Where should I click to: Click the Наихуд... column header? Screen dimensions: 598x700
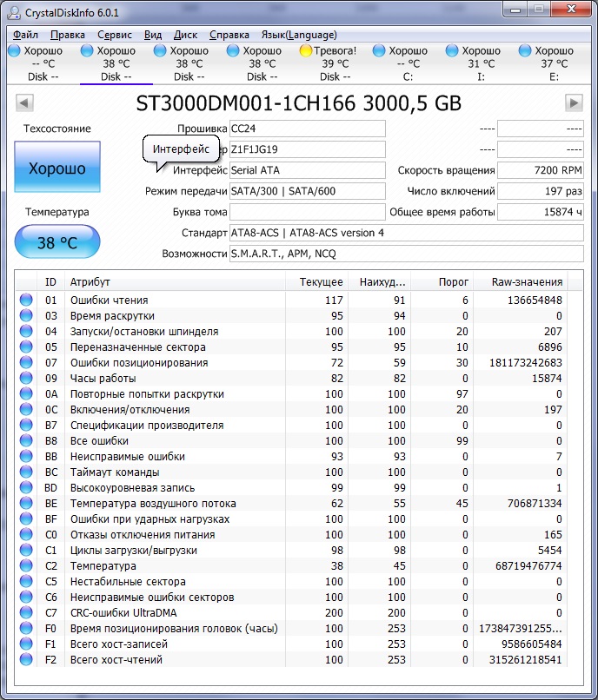[379, 282]
